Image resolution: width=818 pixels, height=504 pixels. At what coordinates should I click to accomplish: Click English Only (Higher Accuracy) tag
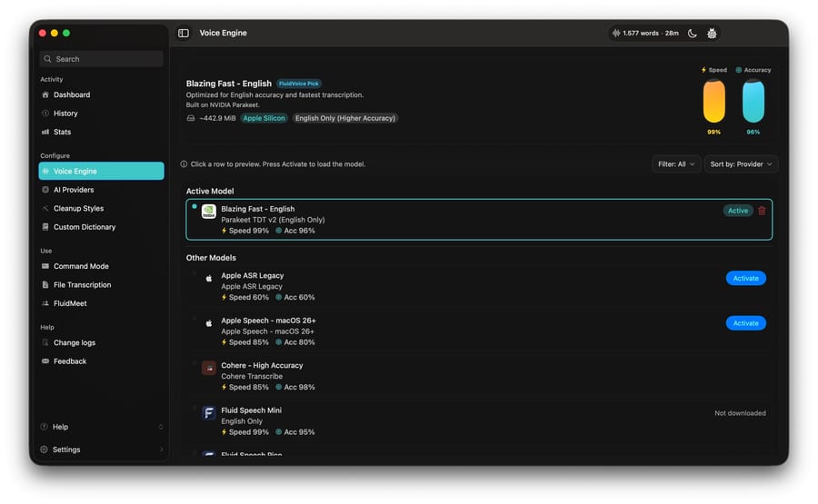click(344, 118)
